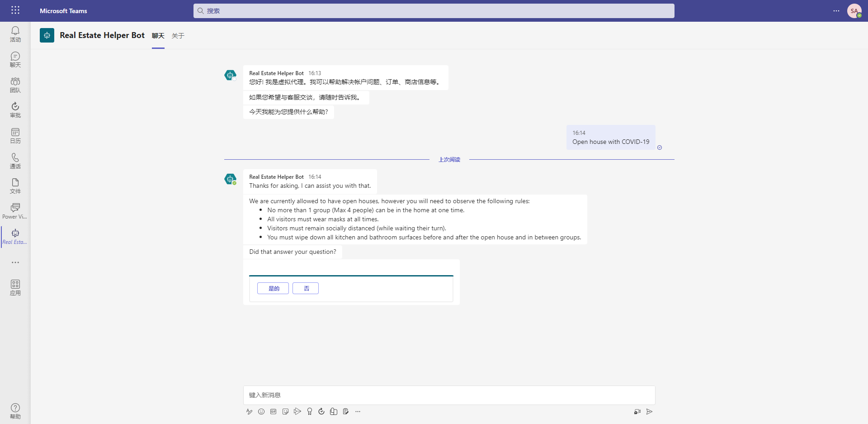Click the notepad-with-pen compose toolbar icon
The width and height of the screenshot is (868, 424).
[346, 411]
